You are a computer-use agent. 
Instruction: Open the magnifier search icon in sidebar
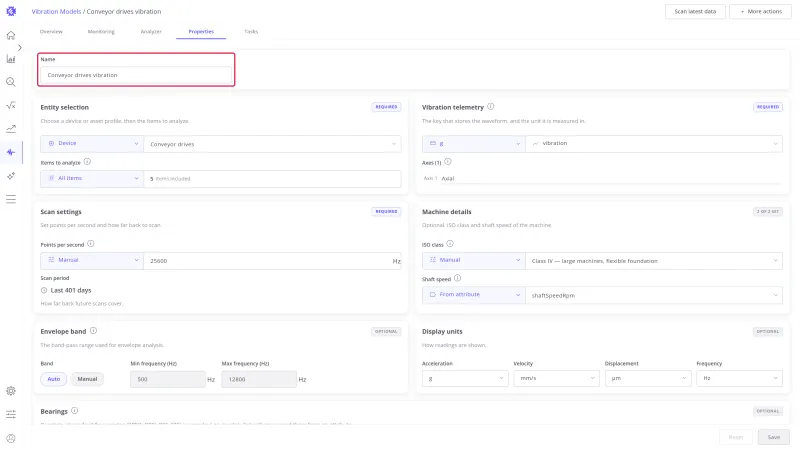click(11, 82)
